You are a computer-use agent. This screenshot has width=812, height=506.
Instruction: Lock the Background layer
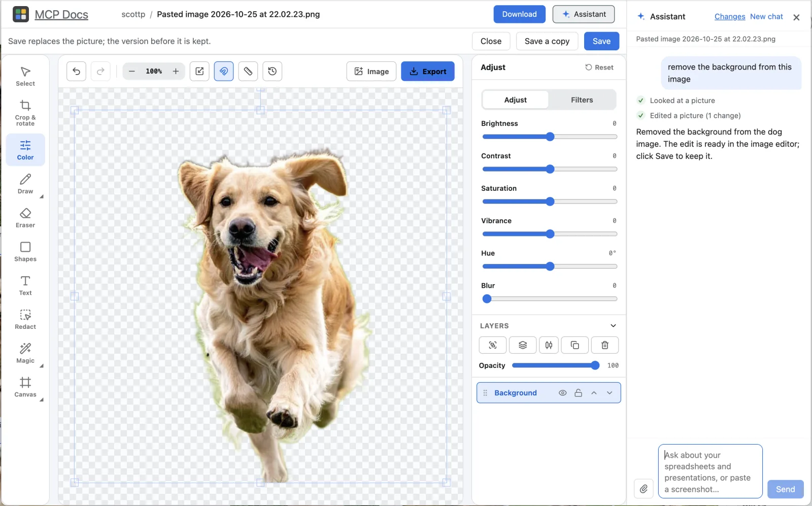tap(578, 393)
